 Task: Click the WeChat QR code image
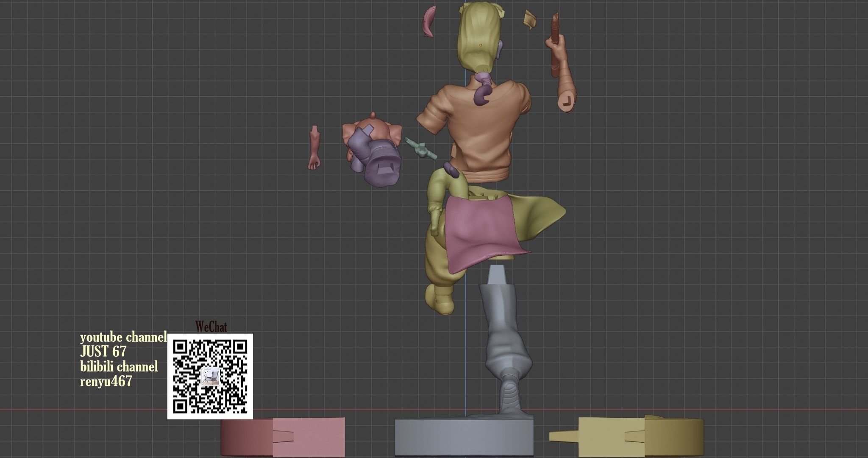(210, 376)
